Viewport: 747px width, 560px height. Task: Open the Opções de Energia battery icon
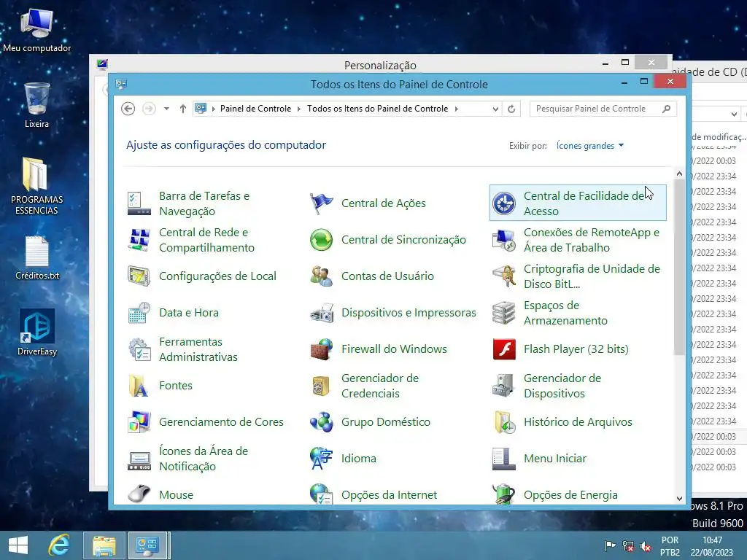pos(504,494)
